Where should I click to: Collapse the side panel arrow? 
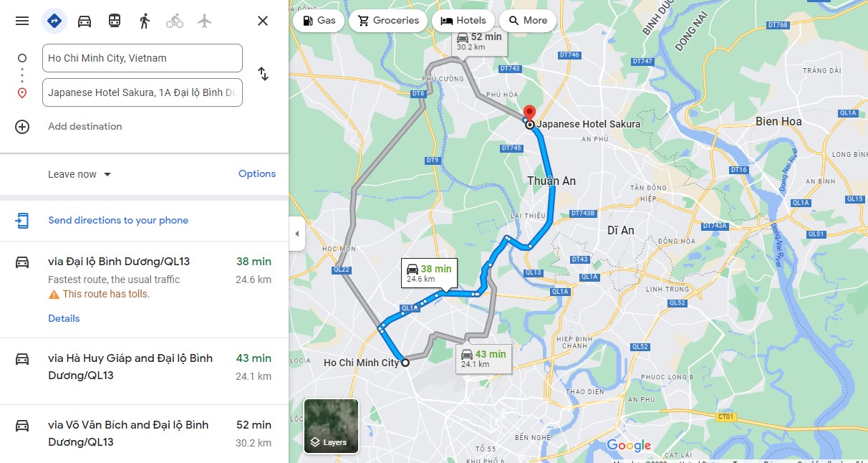pyautogui.click(x=296, y=234)
